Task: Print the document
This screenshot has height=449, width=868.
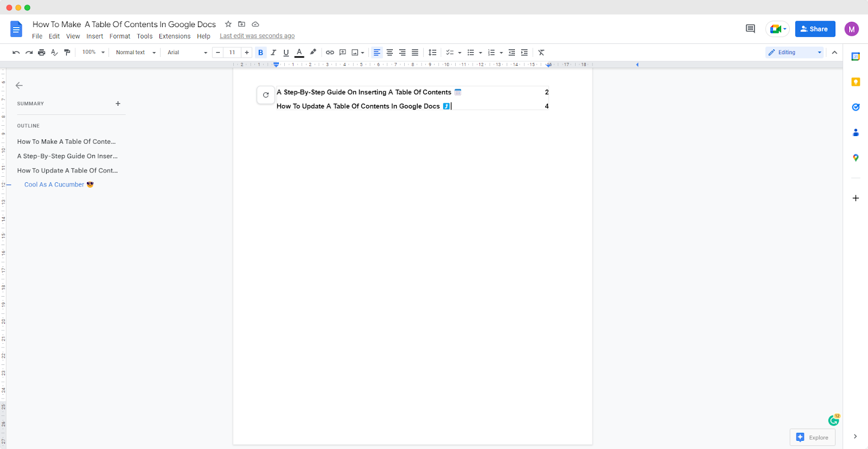Action: click(42, 53)
